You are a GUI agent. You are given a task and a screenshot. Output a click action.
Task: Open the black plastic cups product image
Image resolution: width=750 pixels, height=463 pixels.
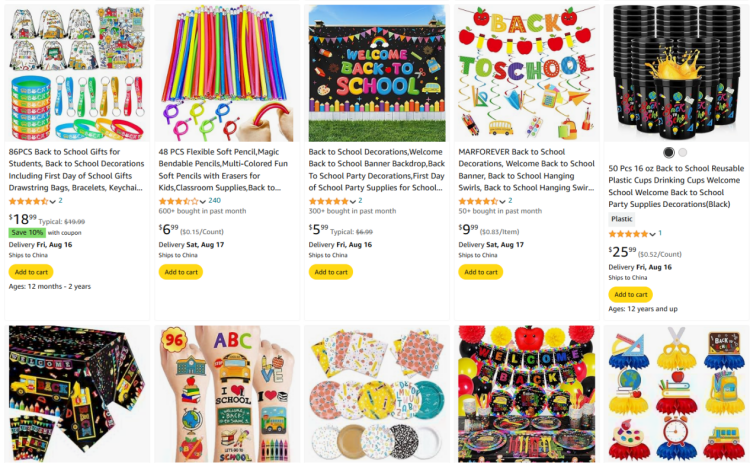point(677,73)
